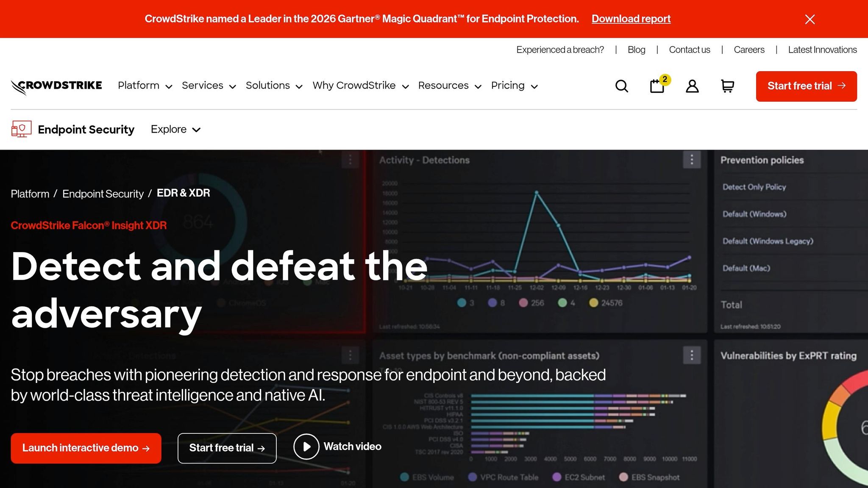Open Asset types by benchmark three-dot menu
The width and height of the screenshot is (868, 488).
coord(692,355)
